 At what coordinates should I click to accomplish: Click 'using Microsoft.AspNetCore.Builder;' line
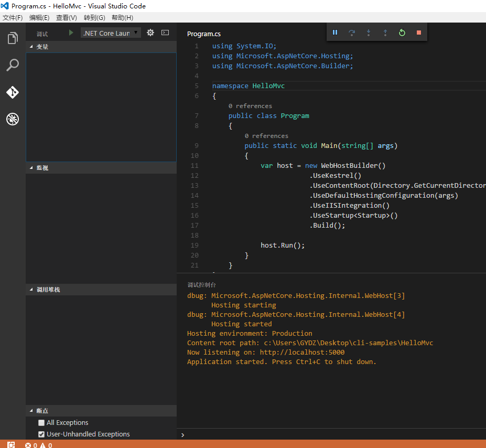[283, 66]
